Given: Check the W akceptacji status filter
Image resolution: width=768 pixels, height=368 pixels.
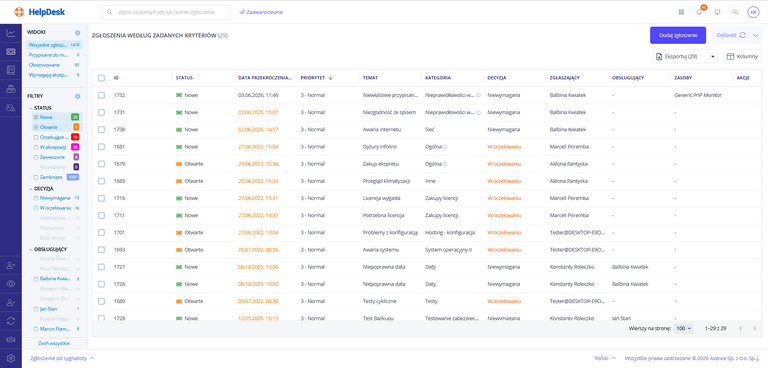Looking at the screenshot, I should point(36,147).
